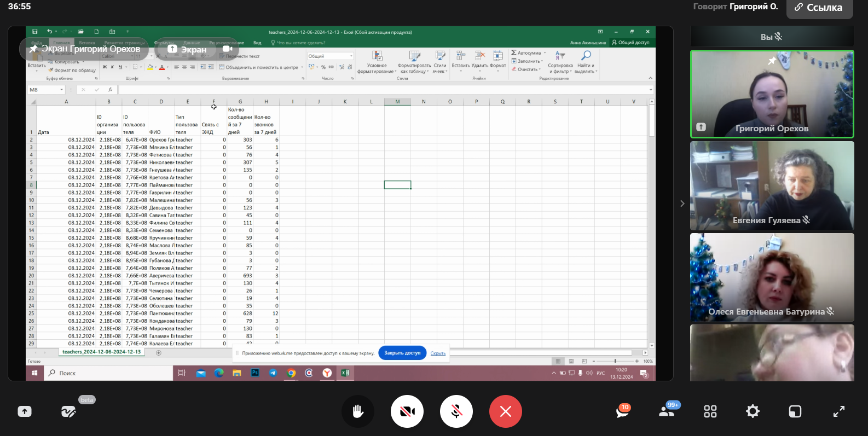
Task: Select the teachers_2024-12-06-2024-12-13 sheet tab
Action: pyautogui.click(x=101, y=352)
